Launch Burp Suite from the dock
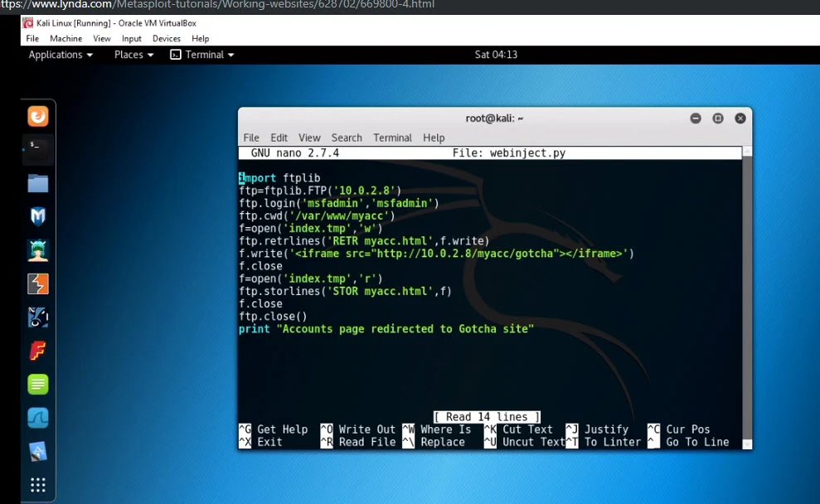The width and height of the screenshot is (820, 504). [x=37, y=283]
